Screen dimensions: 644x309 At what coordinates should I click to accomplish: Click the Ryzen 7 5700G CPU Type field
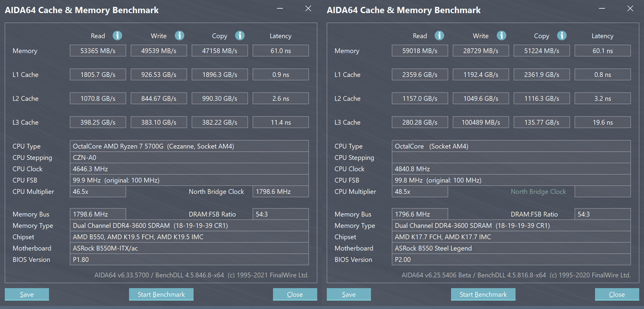click(x=190, y=146)
